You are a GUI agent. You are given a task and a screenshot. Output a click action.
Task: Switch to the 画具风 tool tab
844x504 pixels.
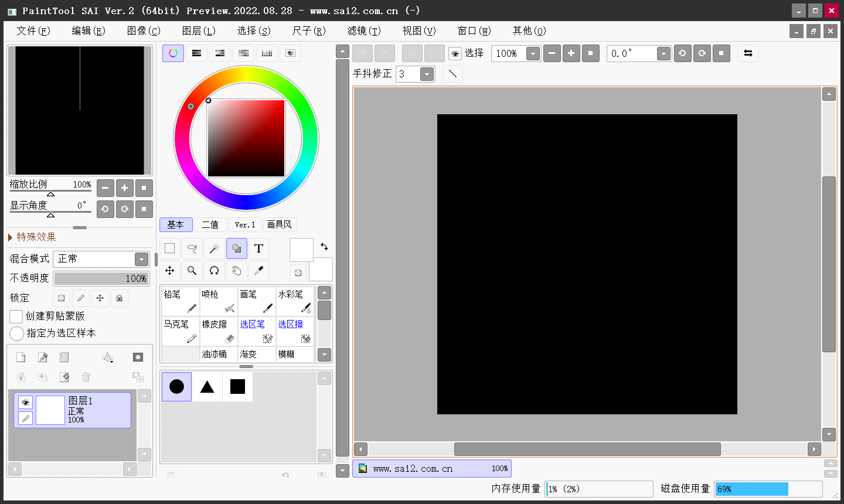point(280,225)
